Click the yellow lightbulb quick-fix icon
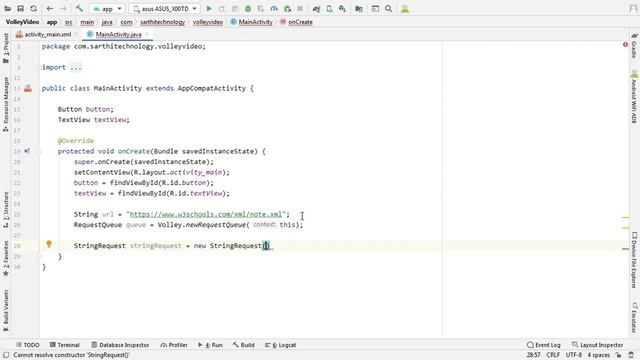Image resolution: width=640 pixels, height=360 pixels. tap(49, 244)
